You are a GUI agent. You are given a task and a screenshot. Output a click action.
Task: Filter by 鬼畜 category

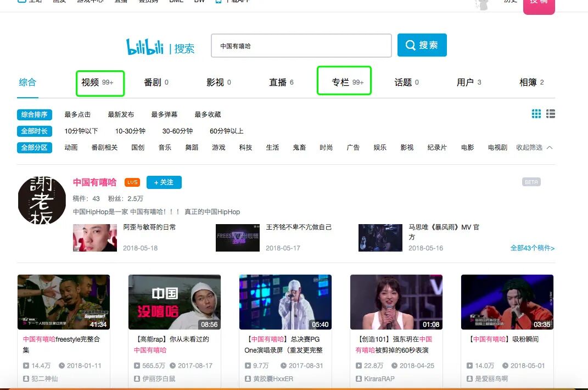[x=299, y=148]
